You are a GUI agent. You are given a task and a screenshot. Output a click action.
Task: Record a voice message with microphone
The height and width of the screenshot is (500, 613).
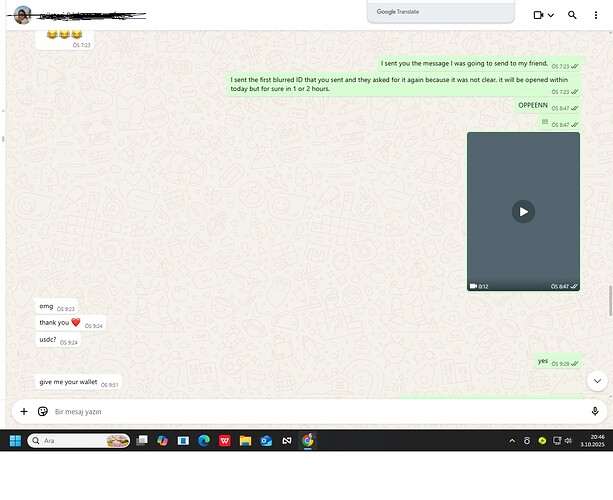[595, 411]
